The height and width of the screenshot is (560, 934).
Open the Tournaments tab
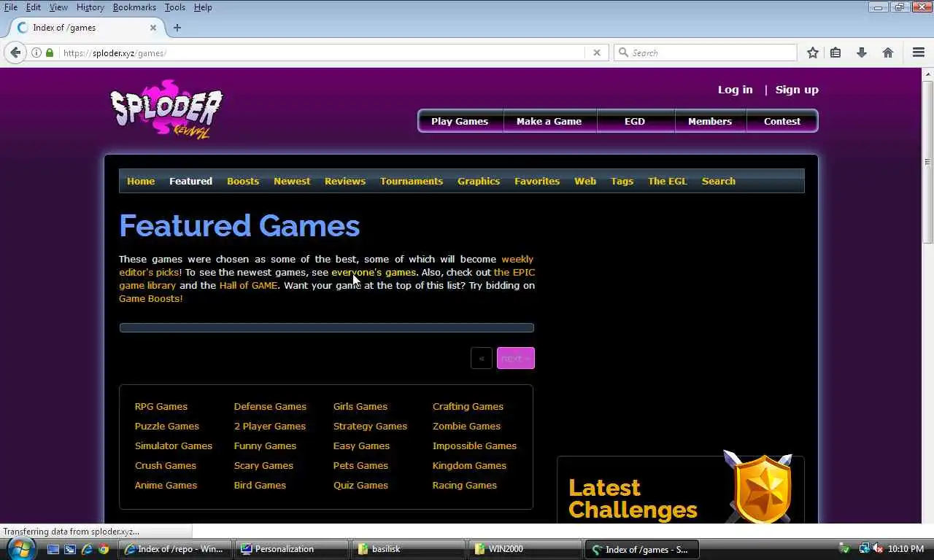pyautogui.click(x=412, y=181)
